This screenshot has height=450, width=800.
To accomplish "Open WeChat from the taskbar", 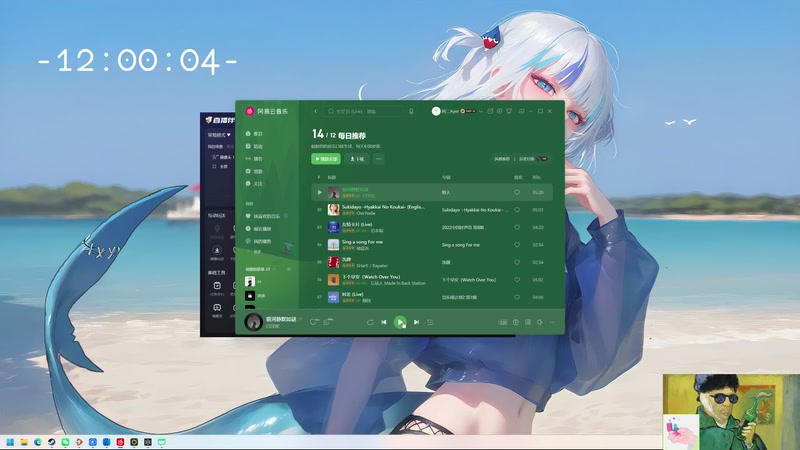I will click(x=65, y=442).
